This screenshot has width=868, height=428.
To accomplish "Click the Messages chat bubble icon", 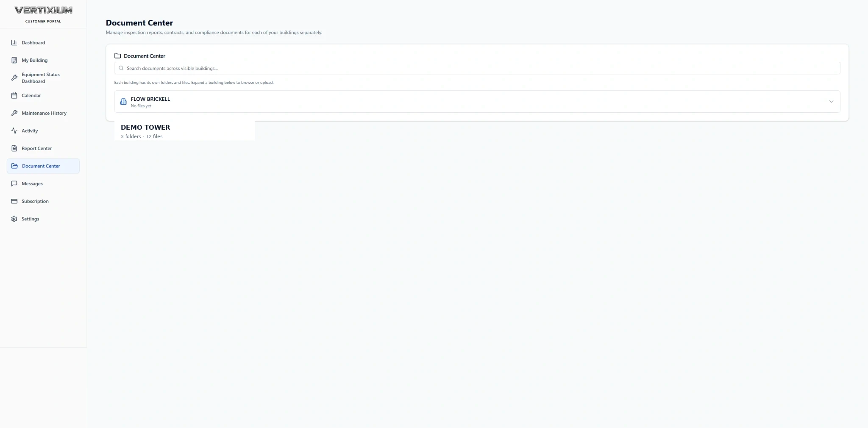I will 14,183.
